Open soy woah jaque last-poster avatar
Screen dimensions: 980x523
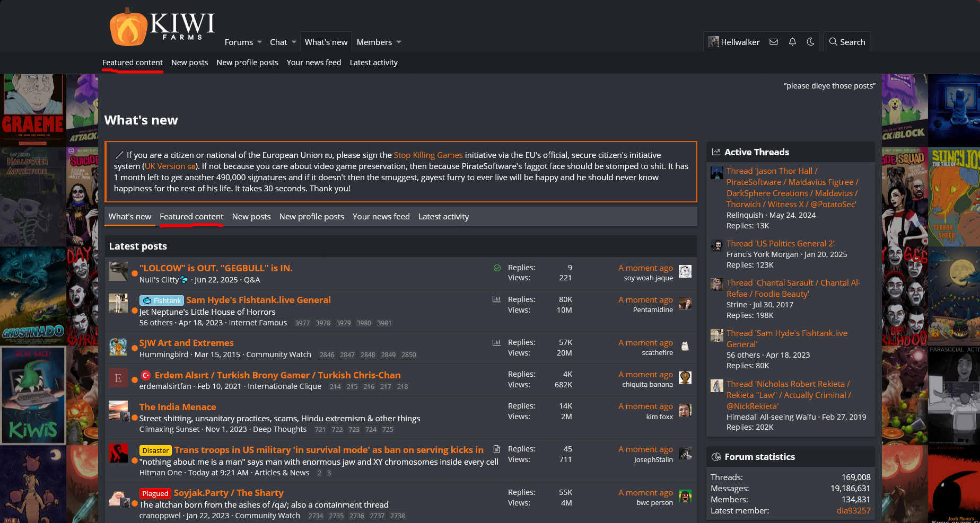point(685,272)
